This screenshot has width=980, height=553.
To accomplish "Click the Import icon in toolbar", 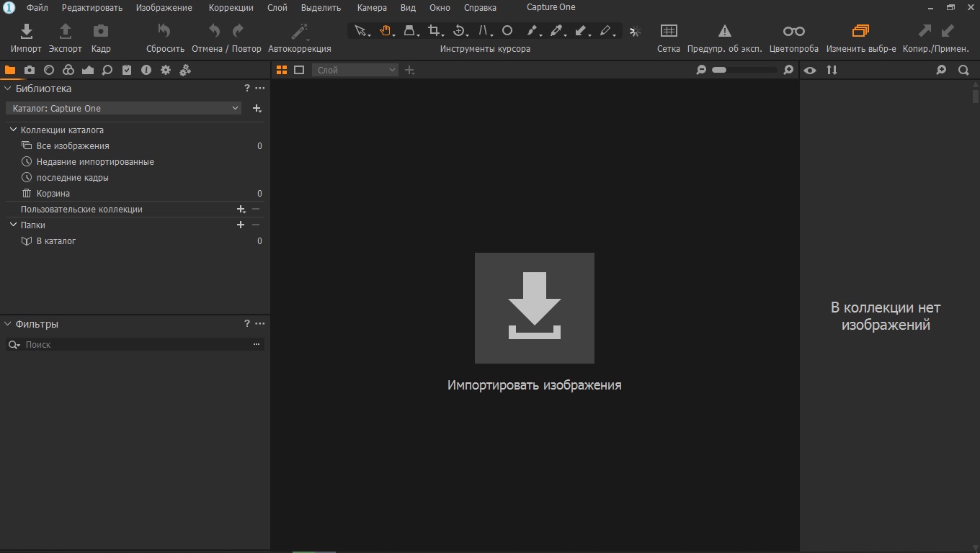I will coord(26,31).
